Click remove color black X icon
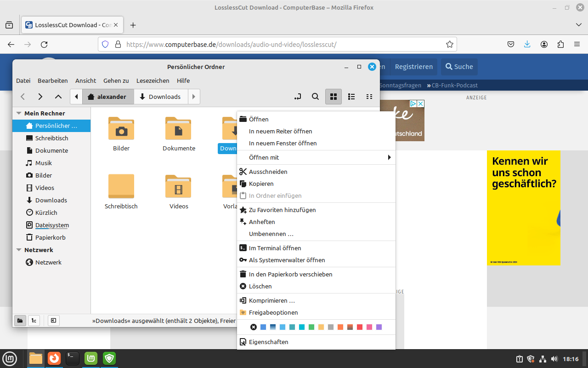This screenshot has width=588, height=368. pos(254,327)
